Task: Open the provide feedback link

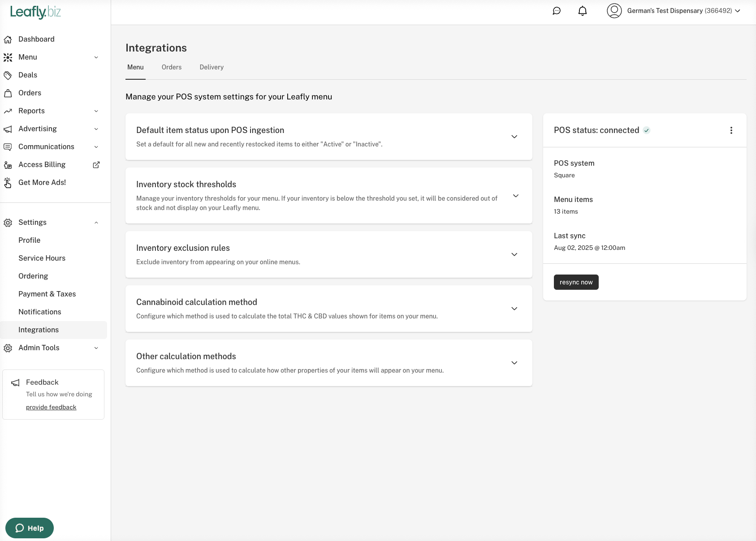Action: point(51,407)
